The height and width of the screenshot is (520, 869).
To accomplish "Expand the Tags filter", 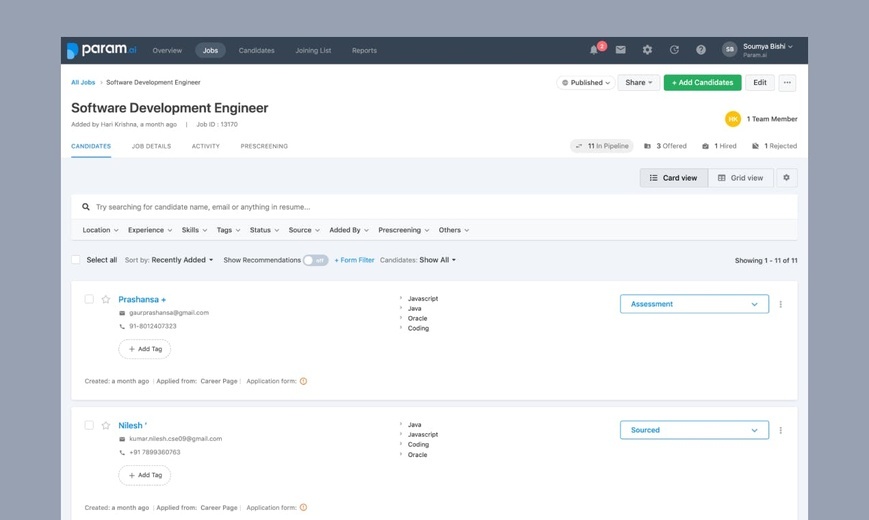I will click(x=228, y=230).
